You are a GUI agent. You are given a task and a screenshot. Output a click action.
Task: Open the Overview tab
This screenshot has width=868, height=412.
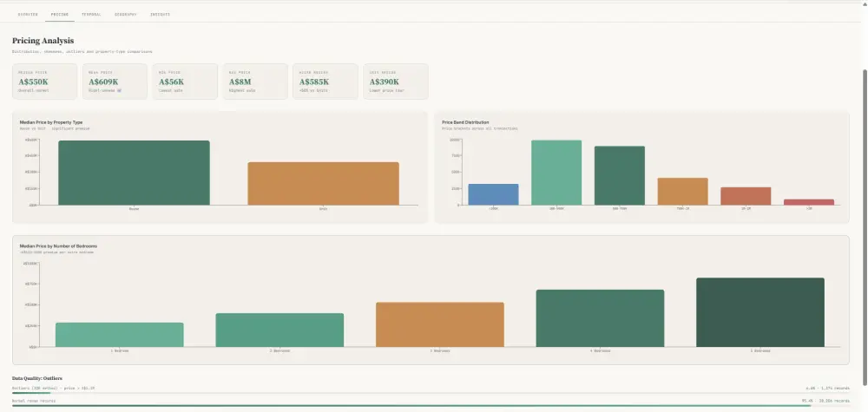pos(28,15)
